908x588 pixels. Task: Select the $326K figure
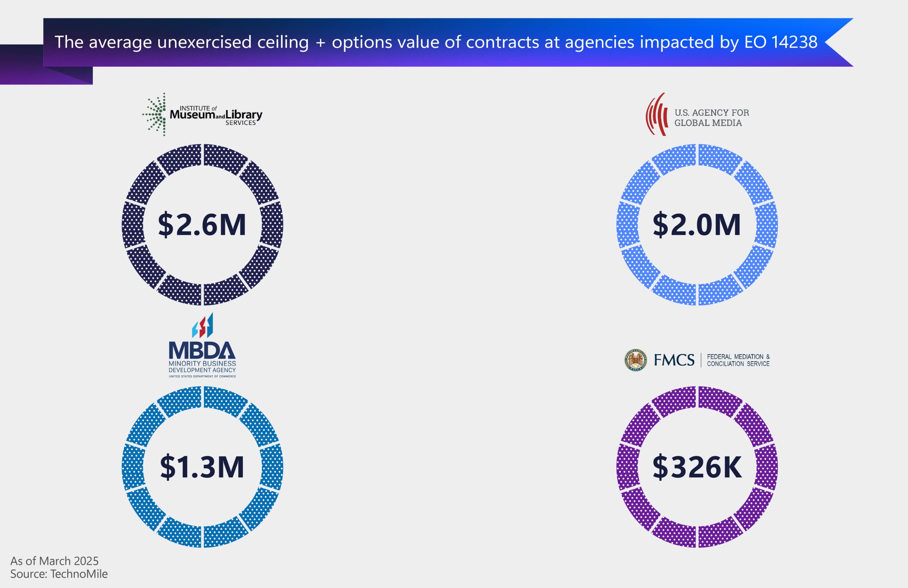[697, 467]
